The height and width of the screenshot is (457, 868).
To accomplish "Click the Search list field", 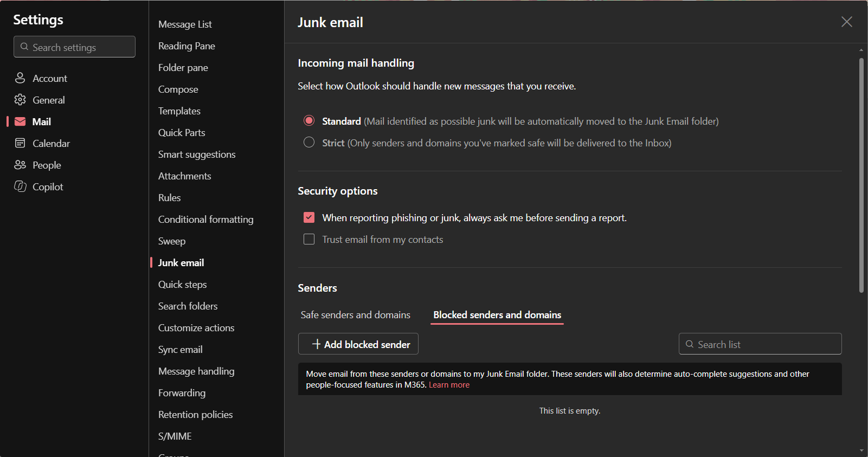I will pyautogui.click(x=760, y=344).
